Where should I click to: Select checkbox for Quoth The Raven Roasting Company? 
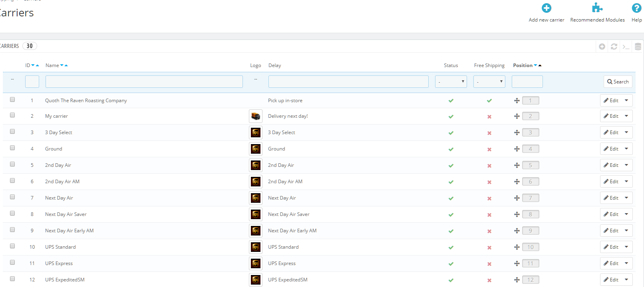click(12, 99)
